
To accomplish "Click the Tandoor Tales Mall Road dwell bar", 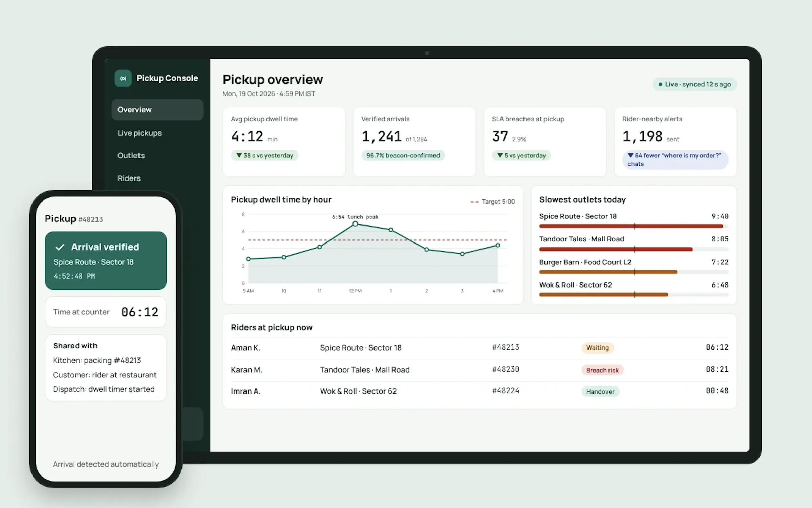I will pyautogui.click(x=634, y=249).
